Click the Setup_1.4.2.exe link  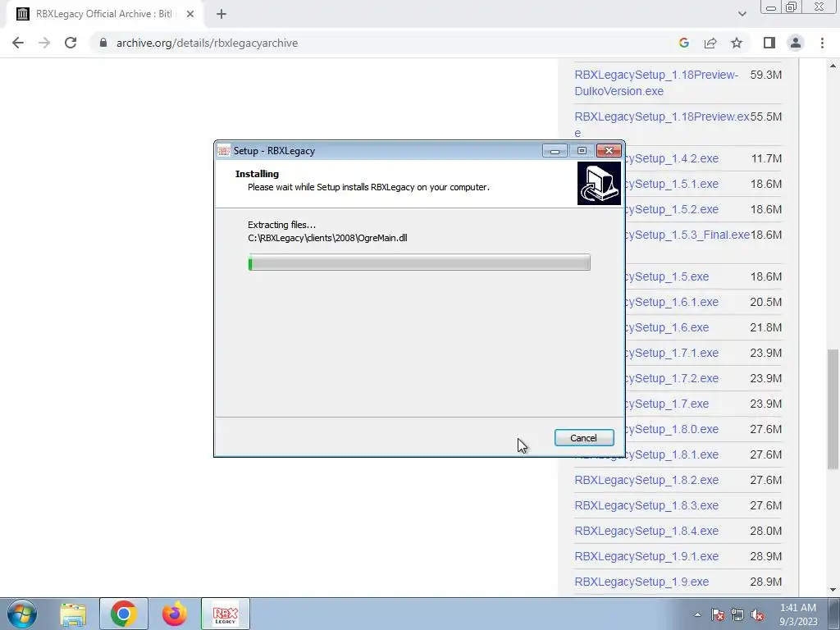point(672,158)
